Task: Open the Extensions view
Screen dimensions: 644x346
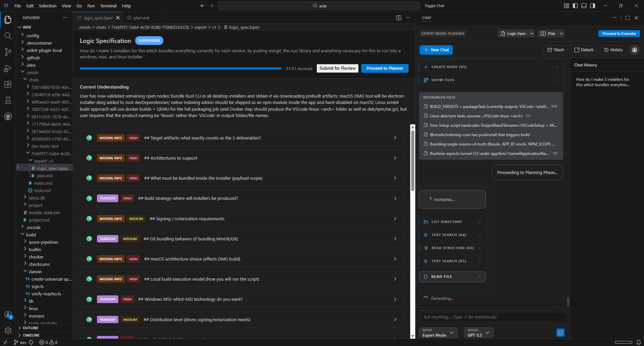Action: 8,84
